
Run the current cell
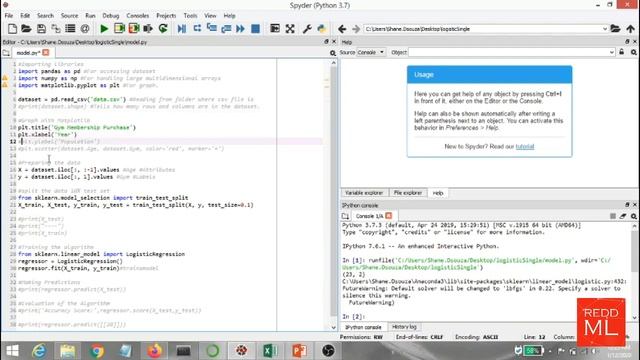[x=119, y=29]
